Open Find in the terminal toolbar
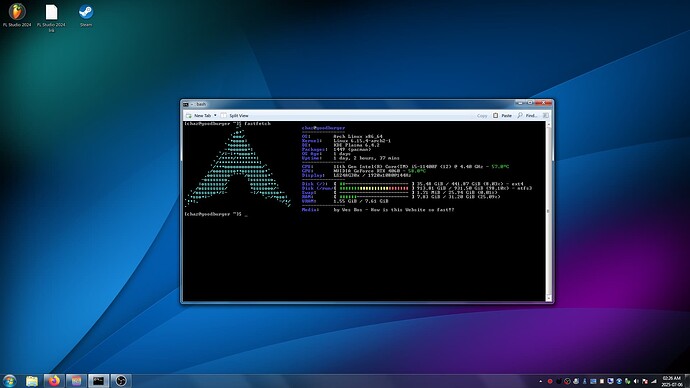The image size is (690, 388). point(527,116)
